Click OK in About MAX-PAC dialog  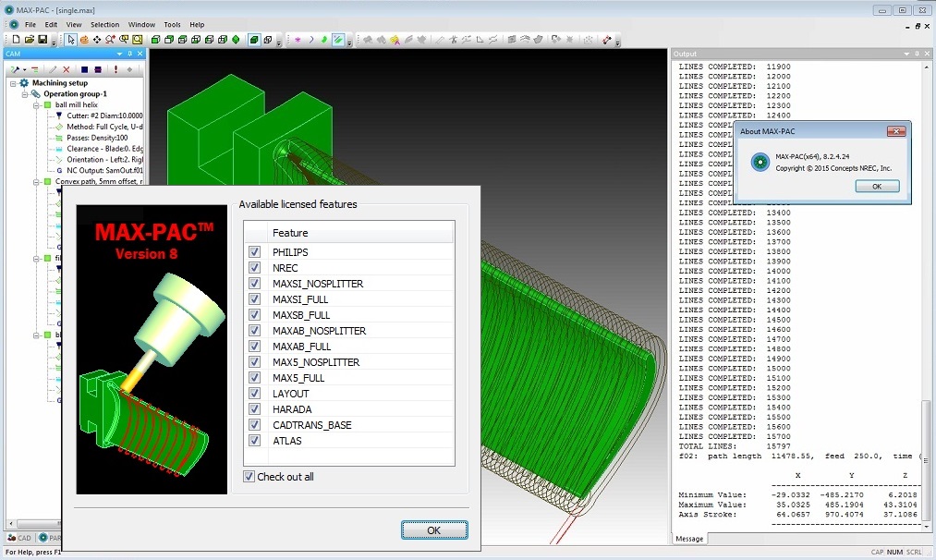tap(877, 187)
